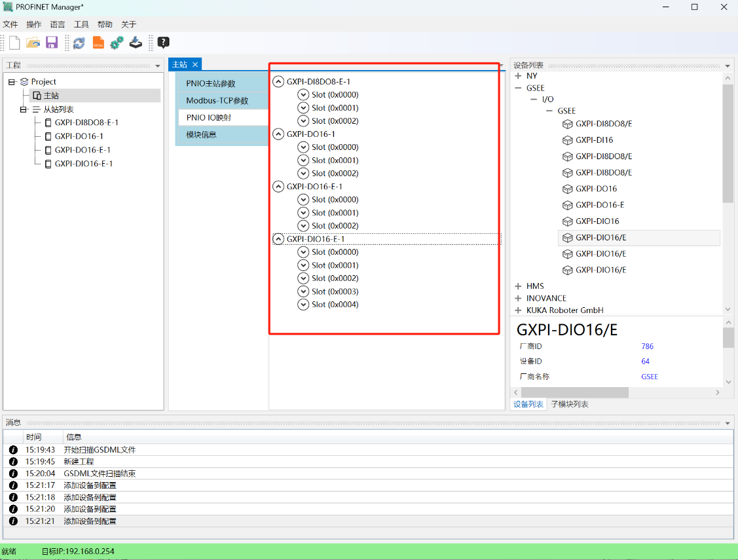Switch to PNIO主站参数 tab
The width and height of the screenshot is (738, 560).
pos(223,83)
